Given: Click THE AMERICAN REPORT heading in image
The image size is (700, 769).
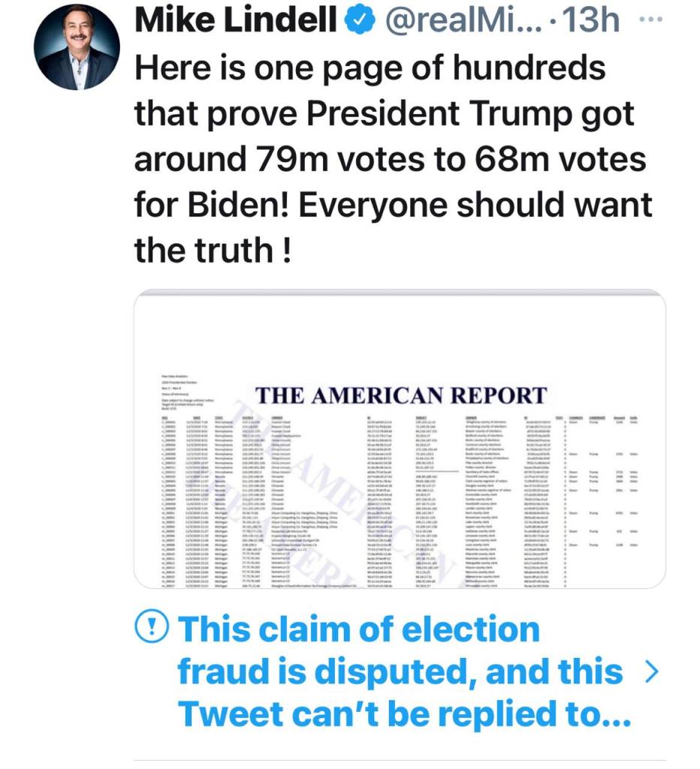Looking at the screenshot, I should coord(401,395).
